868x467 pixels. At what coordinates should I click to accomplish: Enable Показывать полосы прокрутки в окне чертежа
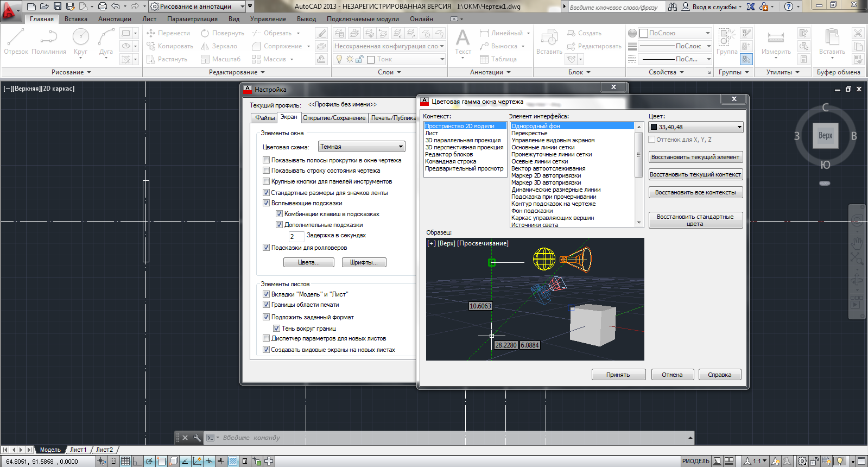coord(266,160)
